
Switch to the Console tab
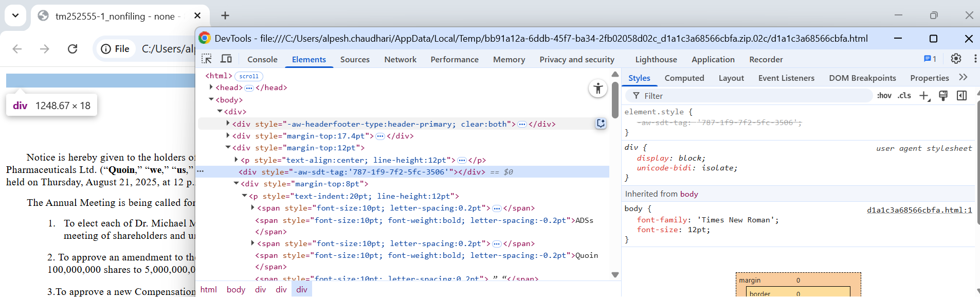[x=262, y=60]
